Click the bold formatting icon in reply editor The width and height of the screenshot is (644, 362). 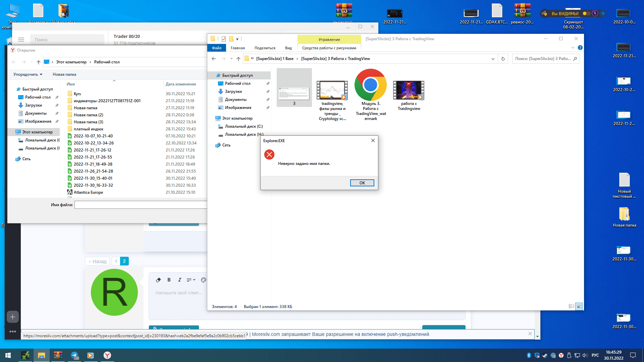(x=169, y=280)
